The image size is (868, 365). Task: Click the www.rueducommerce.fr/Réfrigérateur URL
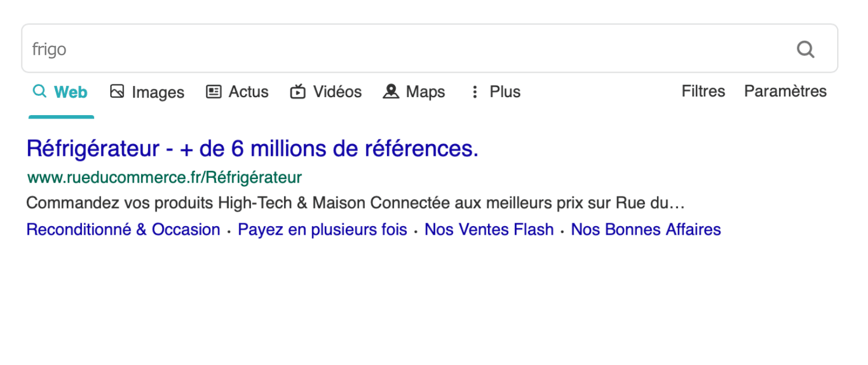pyautogui.click(x=164, y=177)
